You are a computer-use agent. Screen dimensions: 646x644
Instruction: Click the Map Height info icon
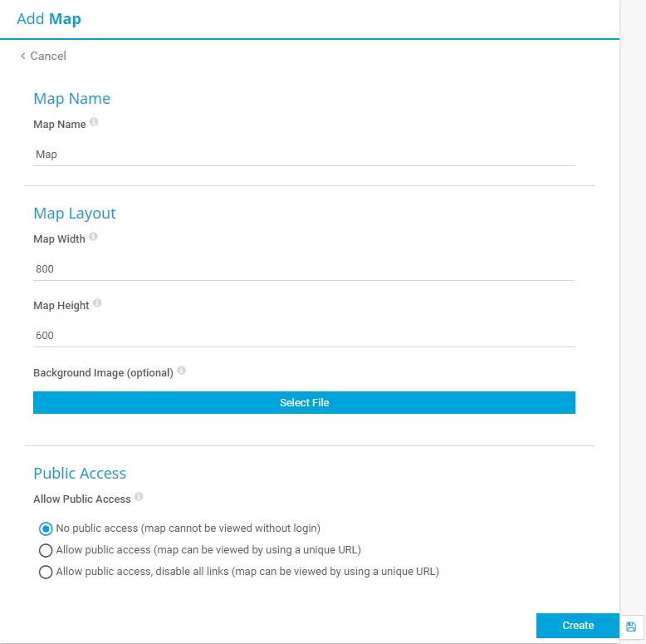[97, 303]
